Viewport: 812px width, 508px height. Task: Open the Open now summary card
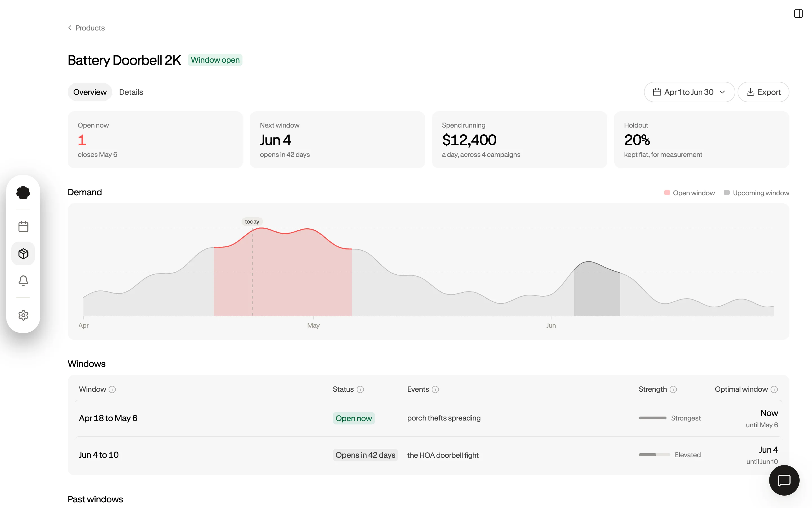coord(155,140)
